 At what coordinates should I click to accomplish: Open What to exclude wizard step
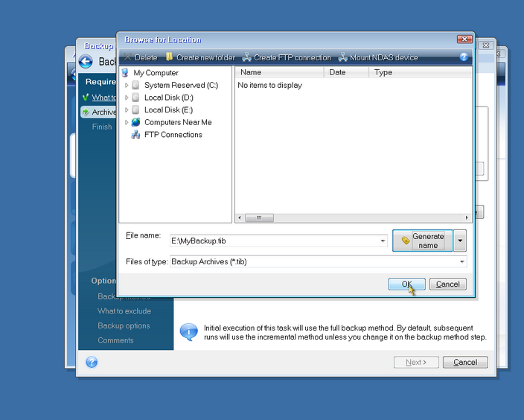pos(124,311)
